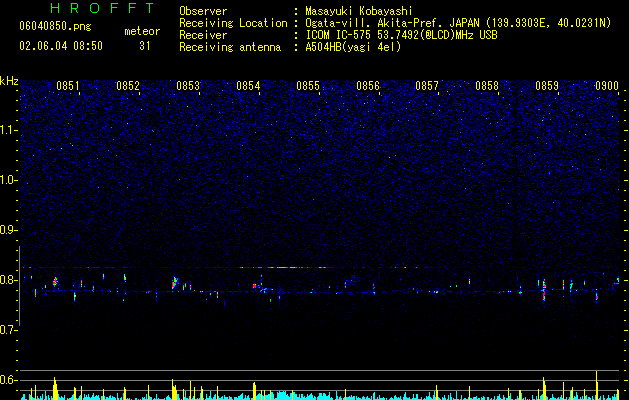
Task: Select the filename 06040850.png
Action: [x=55, y=26]
